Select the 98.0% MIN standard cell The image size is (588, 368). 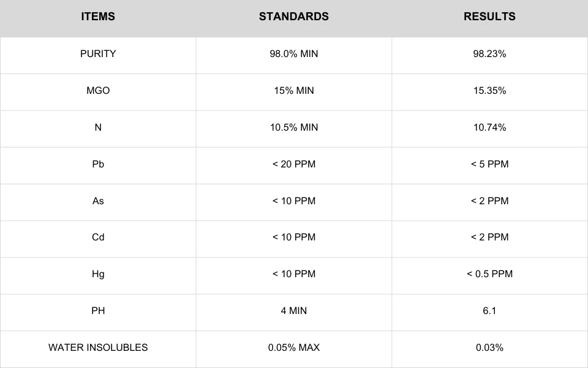tap(293, 55)
